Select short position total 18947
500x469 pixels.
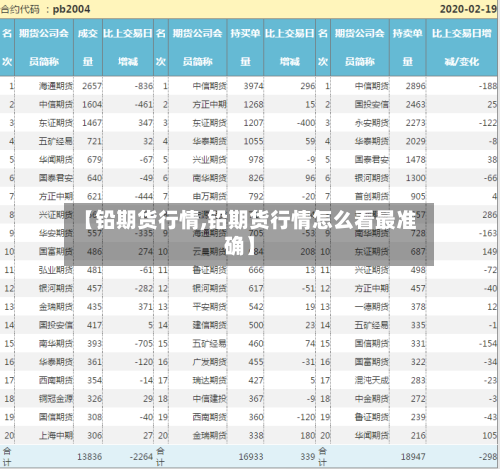pos(413,457)
